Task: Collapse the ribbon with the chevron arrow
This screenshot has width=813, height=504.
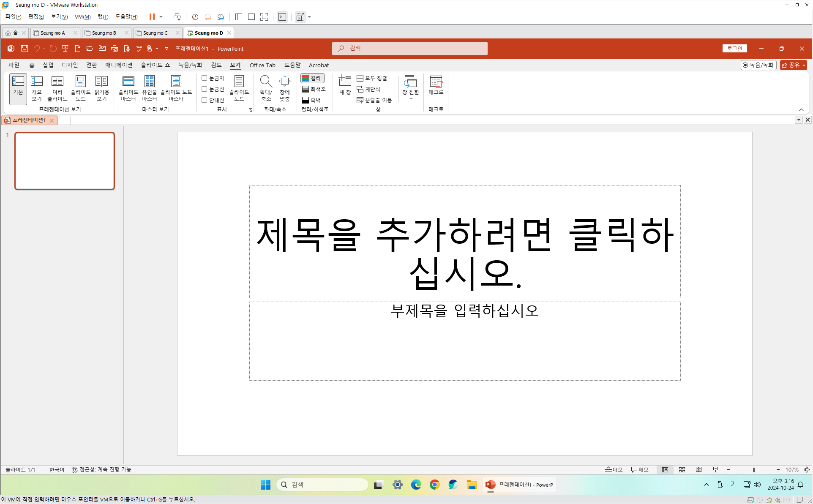Action: (x=801, y=110)
